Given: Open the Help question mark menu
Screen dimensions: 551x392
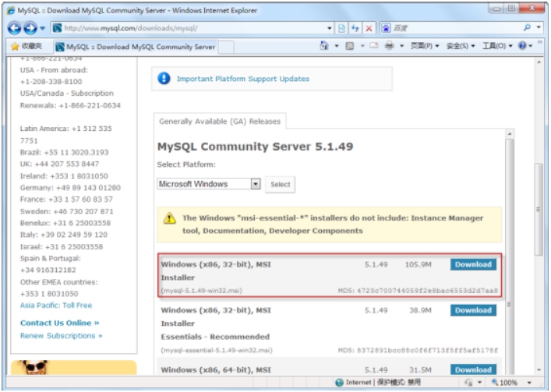Looking at the screenshot, I should 525,46.
